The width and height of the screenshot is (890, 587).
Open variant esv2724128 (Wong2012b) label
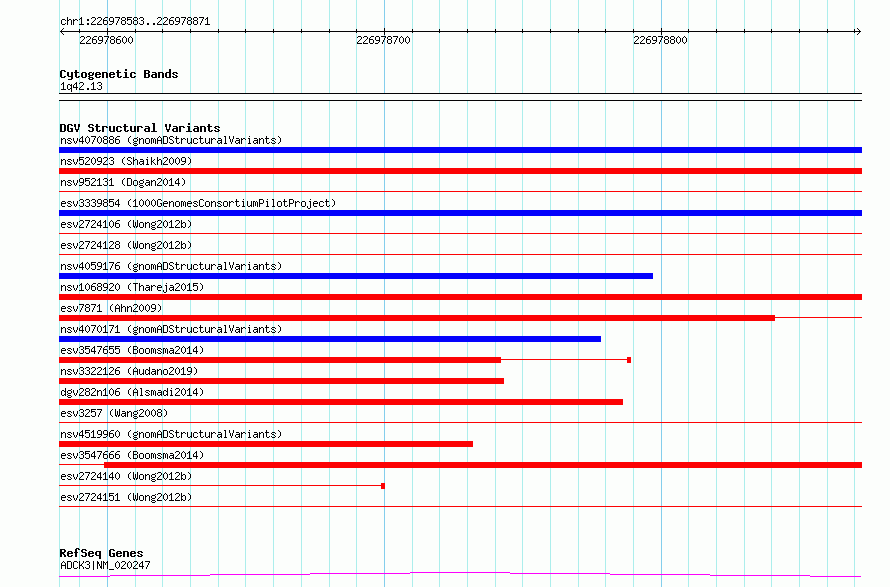(126, 245)
